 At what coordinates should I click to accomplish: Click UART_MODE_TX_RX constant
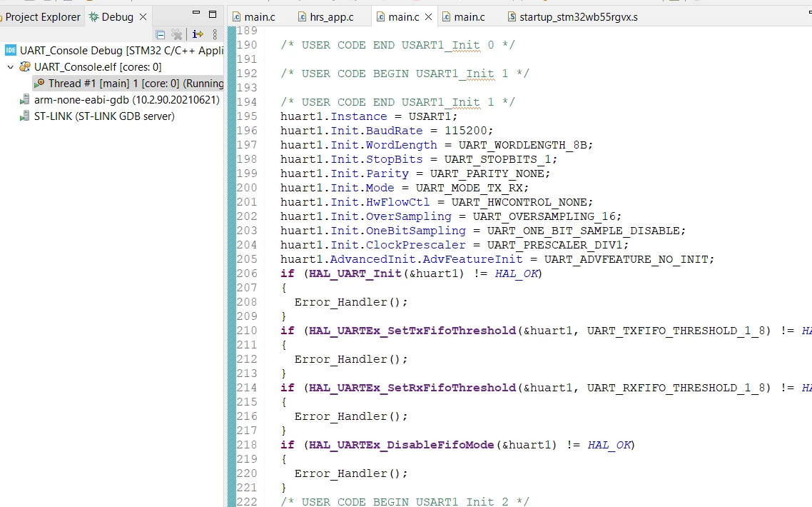[x=469, y=188]
